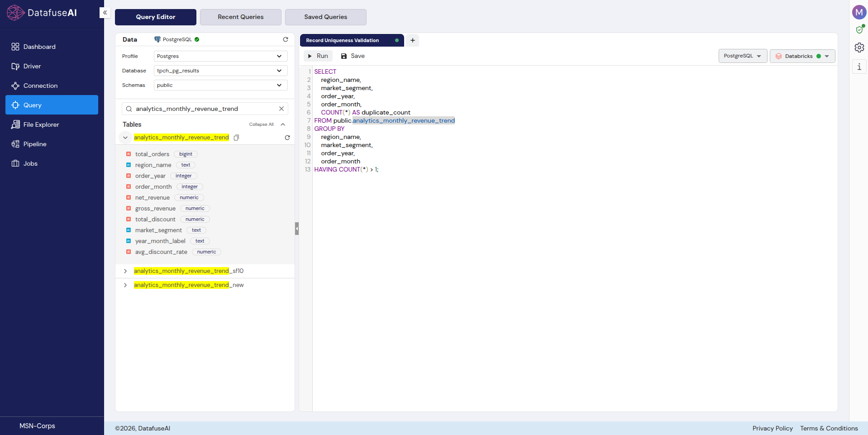Image resolution: width=868 pixels, height=435 pixels.
Task: Collapse Tables section with up chevron
Action: tap(283, 124)
